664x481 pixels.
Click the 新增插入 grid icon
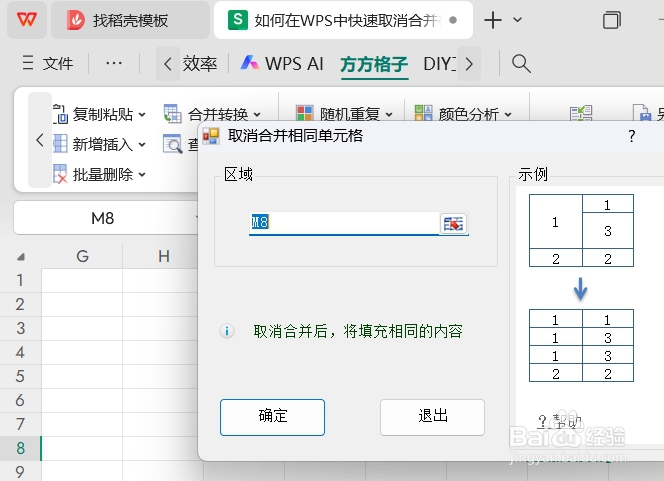click(x=60, y=144)
